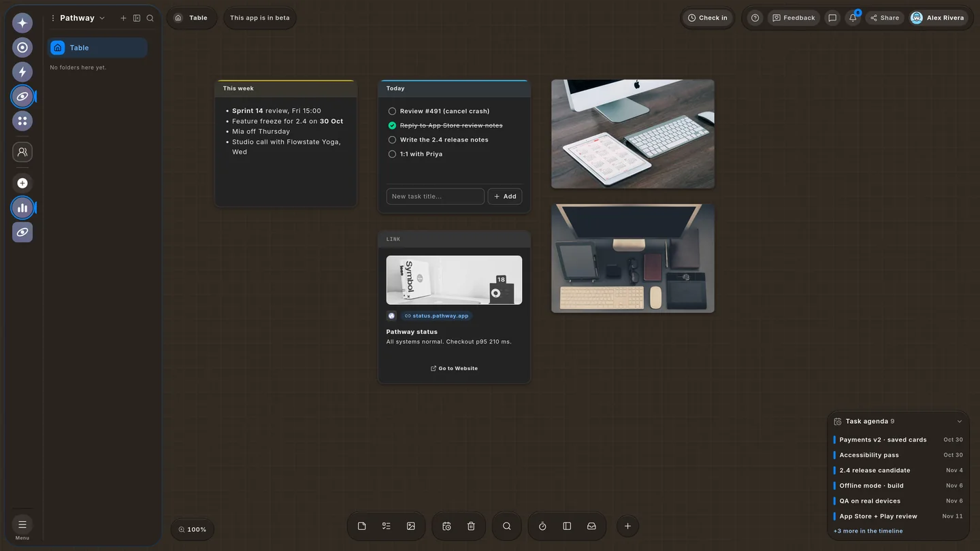
Task: Click +3 more in the timeline
Action: (868, 531)
